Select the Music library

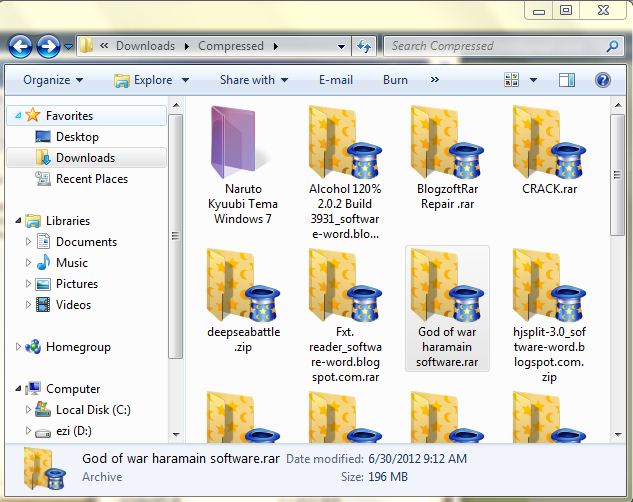[71, 263]
